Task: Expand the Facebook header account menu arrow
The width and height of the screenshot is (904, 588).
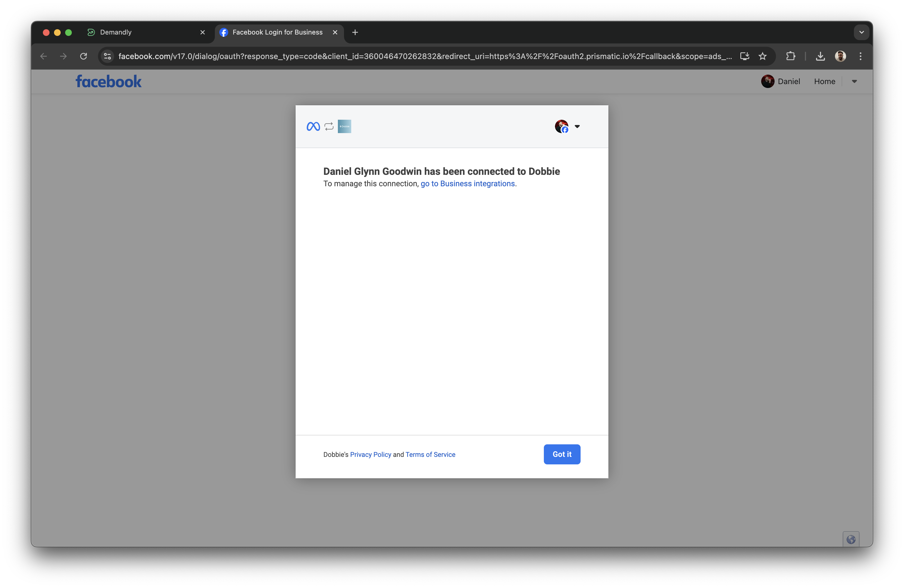Action: coord(854,81)
